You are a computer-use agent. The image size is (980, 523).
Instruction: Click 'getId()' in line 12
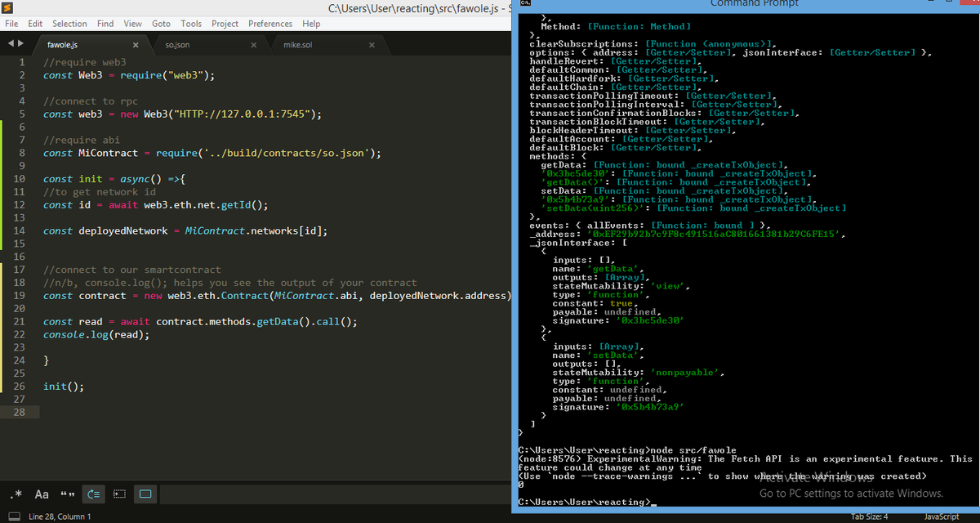242,205
